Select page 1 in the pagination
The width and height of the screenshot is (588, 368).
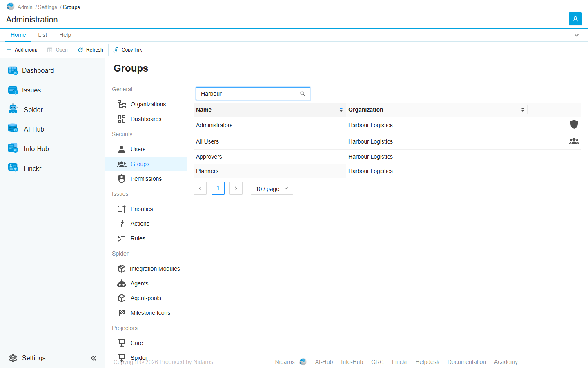pos(218,188)
